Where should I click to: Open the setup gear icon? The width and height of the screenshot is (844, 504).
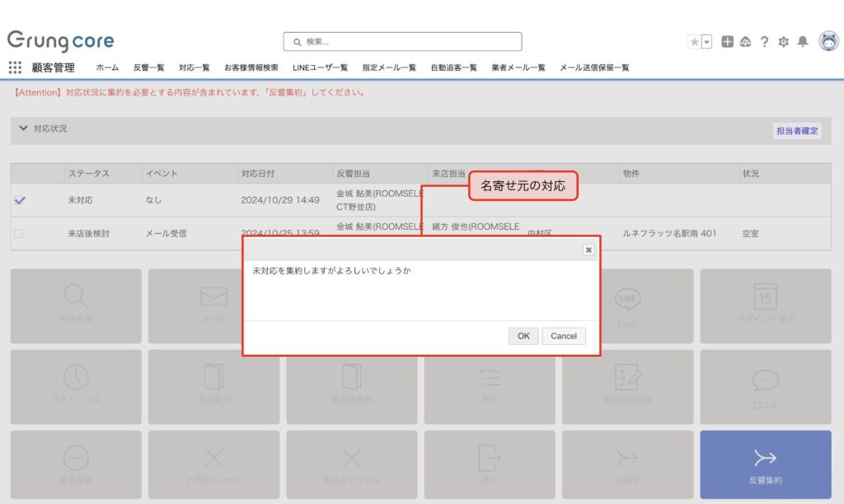pyautogui.click(x=783, y=42)
